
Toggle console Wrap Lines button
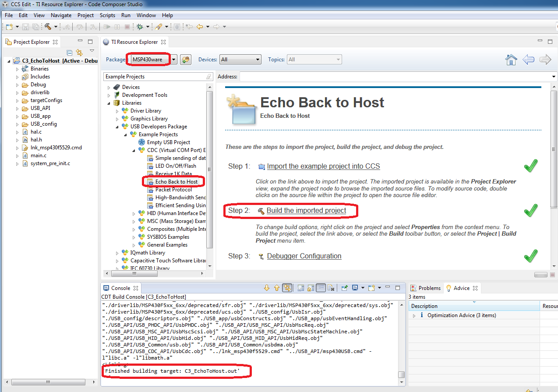click(321, 288)
